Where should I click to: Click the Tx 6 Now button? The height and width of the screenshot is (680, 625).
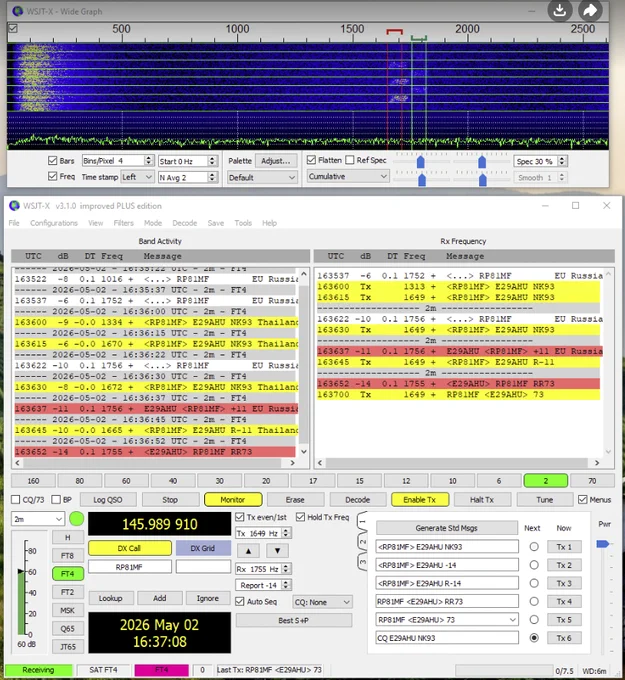click(x=564, y=638)
